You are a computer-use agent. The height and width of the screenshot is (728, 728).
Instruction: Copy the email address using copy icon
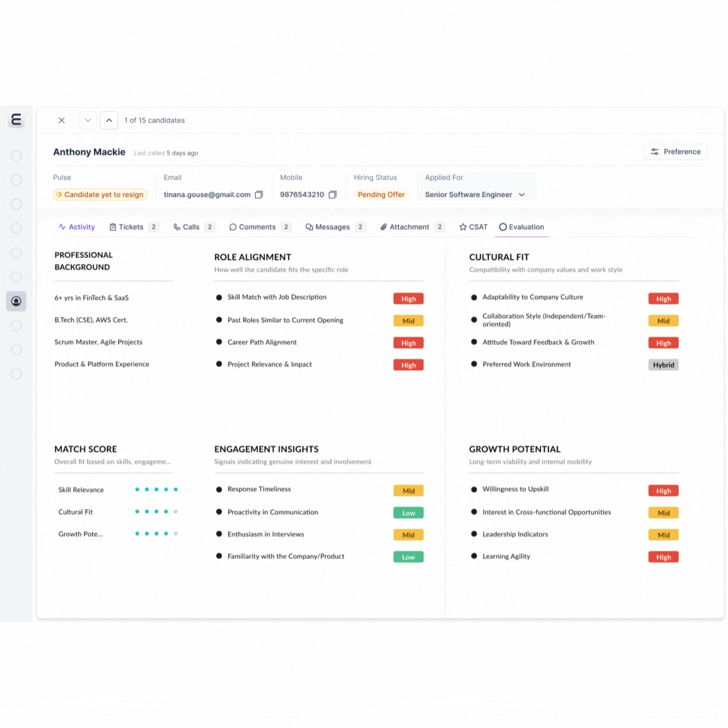259,195
